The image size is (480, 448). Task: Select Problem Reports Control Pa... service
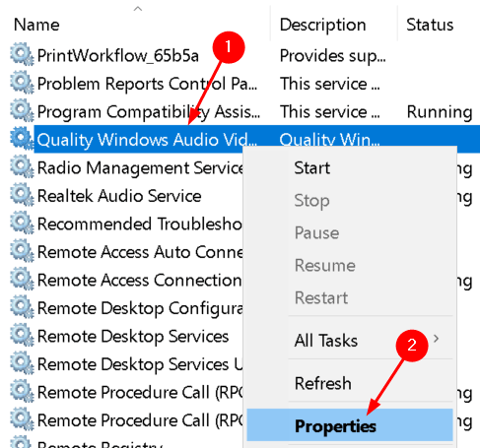(147, 84)
